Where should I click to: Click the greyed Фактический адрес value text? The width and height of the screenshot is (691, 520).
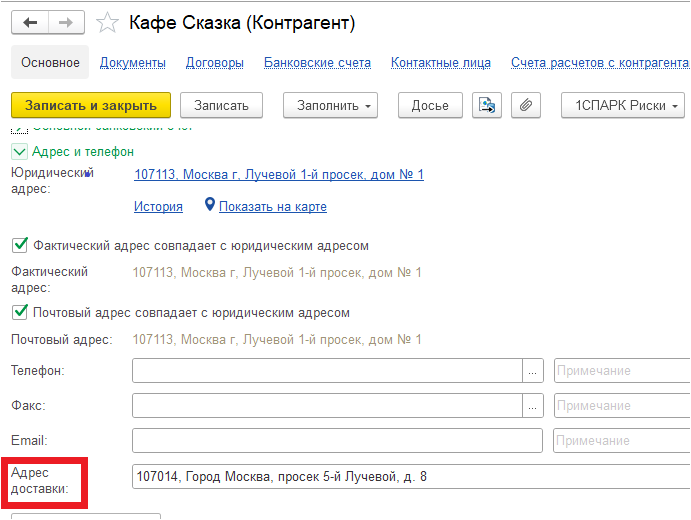277,272
